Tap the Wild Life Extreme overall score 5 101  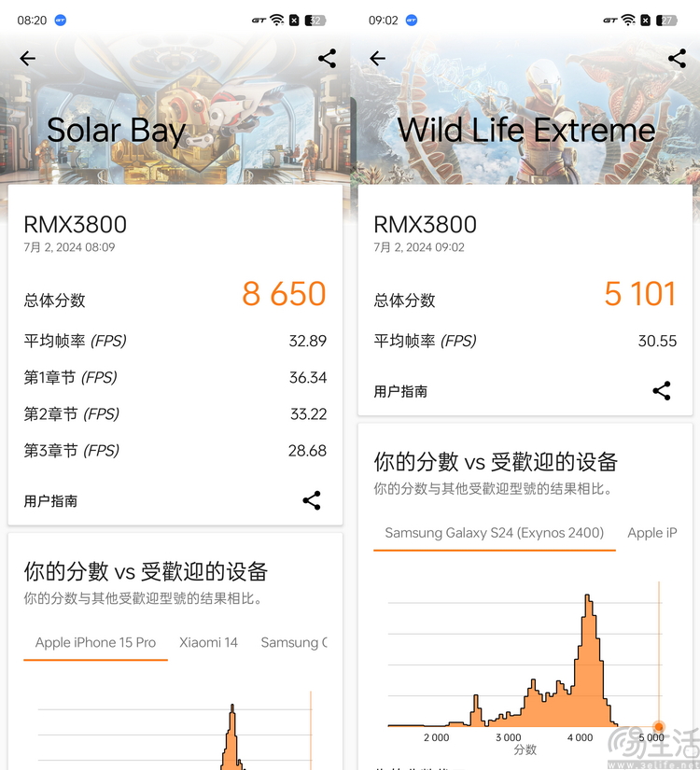pyautogui.click(x=639, y=294)
